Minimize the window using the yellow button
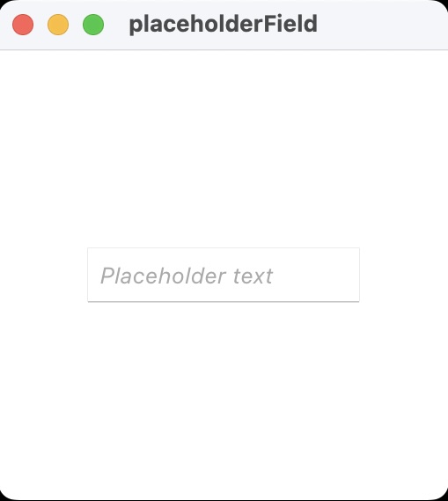This screenshot has height=501, width=448. coord(58,25)
